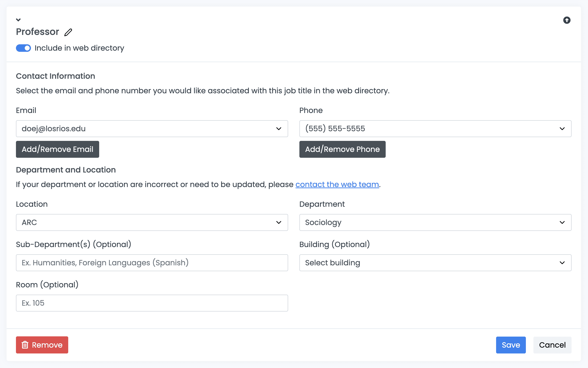588x368 pixels.
Task: Open the Select building dropdown
Action: click(x=435, y=263)
